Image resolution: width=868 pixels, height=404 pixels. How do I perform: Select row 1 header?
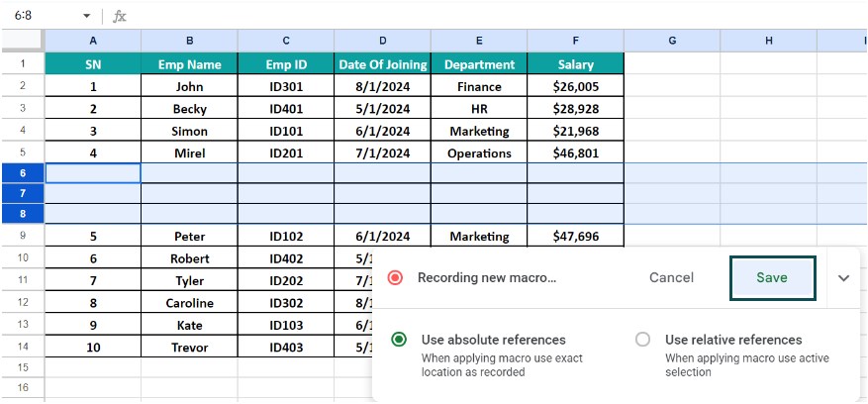click(23, 63)
